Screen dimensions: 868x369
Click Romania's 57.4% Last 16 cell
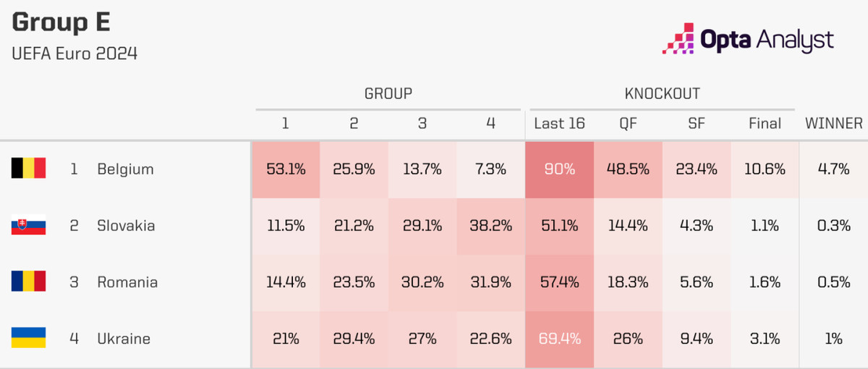pos(559,282)
